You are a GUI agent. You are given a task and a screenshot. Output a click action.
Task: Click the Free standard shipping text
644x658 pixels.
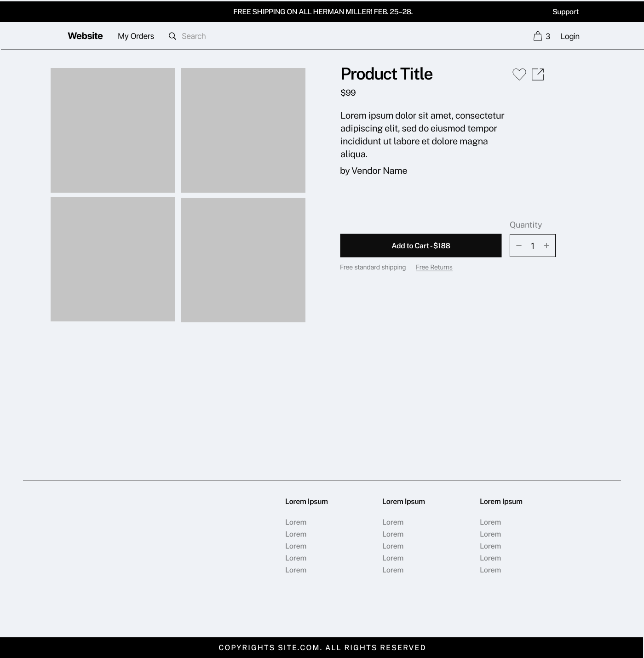(373, 267)
